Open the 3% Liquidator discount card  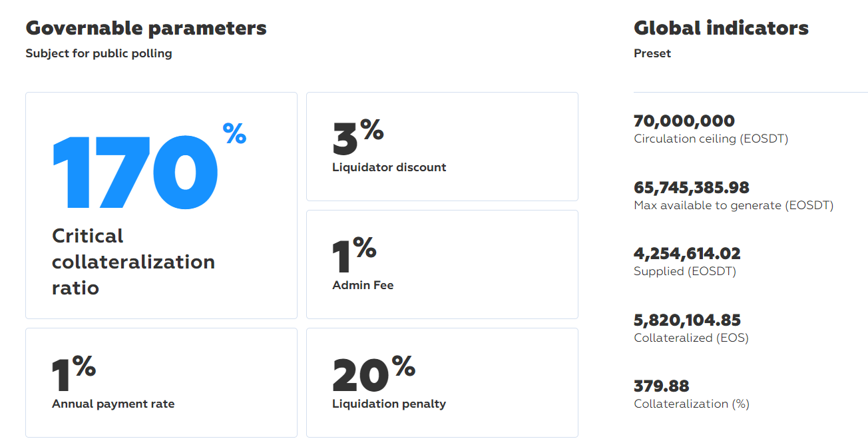pyautogui.click(x=442, y=147)
